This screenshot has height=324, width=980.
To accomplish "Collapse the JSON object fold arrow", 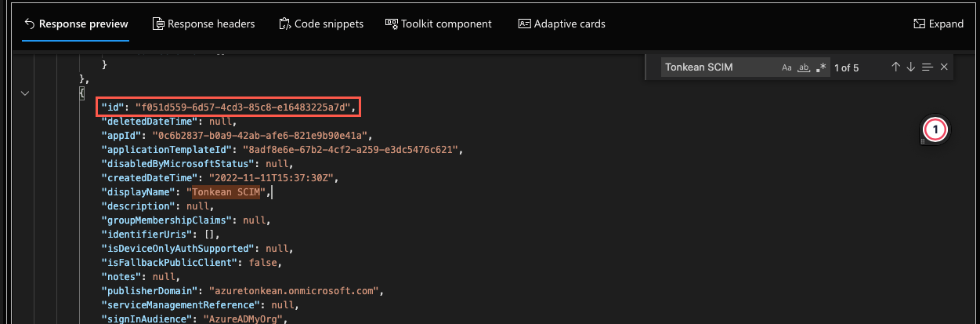I will point(25,93).
